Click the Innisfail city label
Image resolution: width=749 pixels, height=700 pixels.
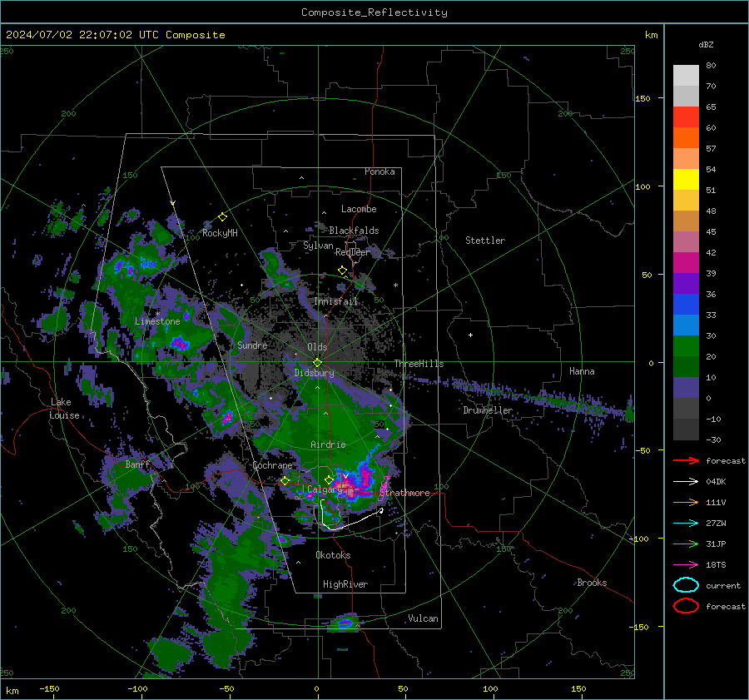[x=336, y=301]
